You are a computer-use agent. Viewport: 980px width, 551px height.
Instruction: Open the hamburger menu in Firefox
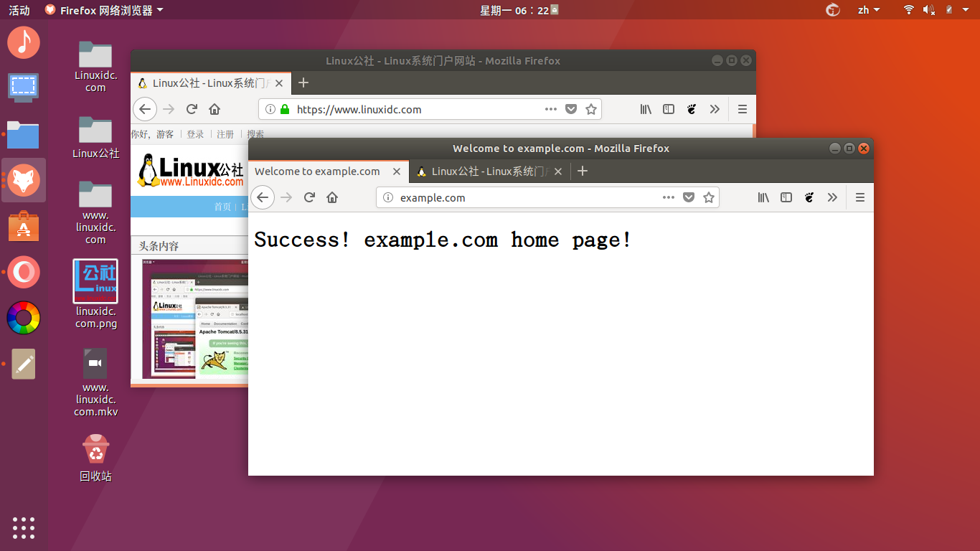click(859, 197)
